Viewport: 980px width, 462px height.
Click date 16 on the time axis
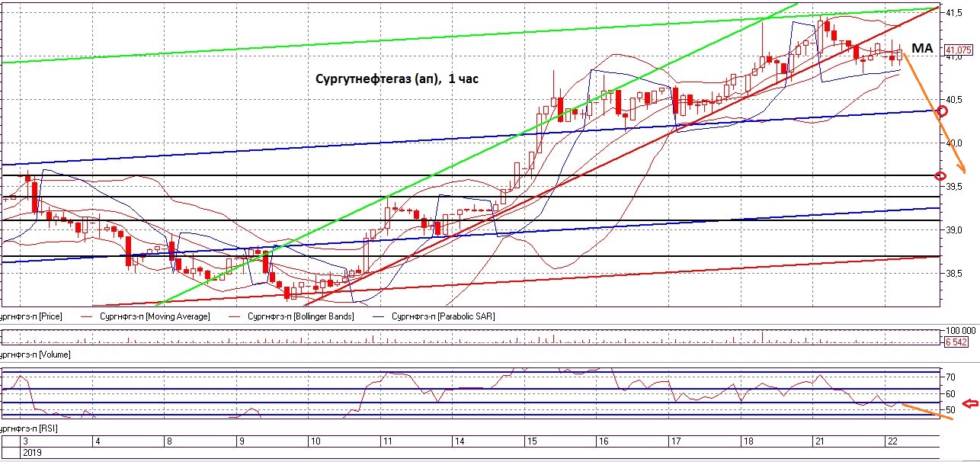603,441
